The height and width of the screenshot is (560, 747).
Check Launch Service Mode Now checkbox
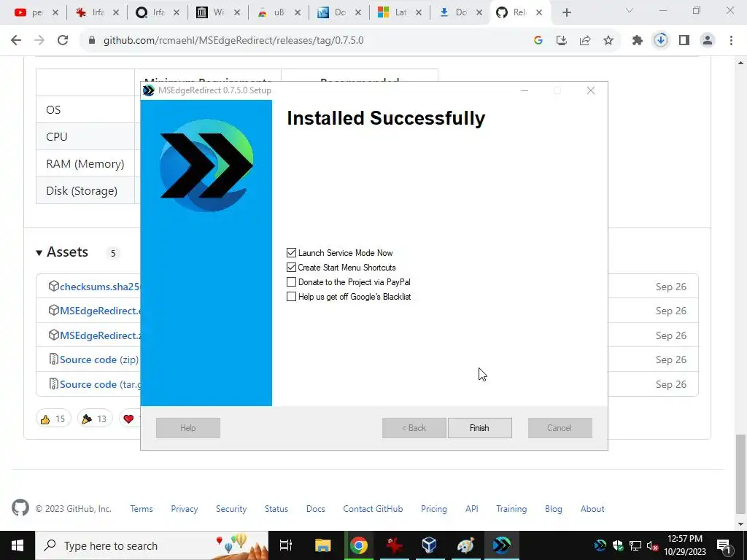(291, 253)
